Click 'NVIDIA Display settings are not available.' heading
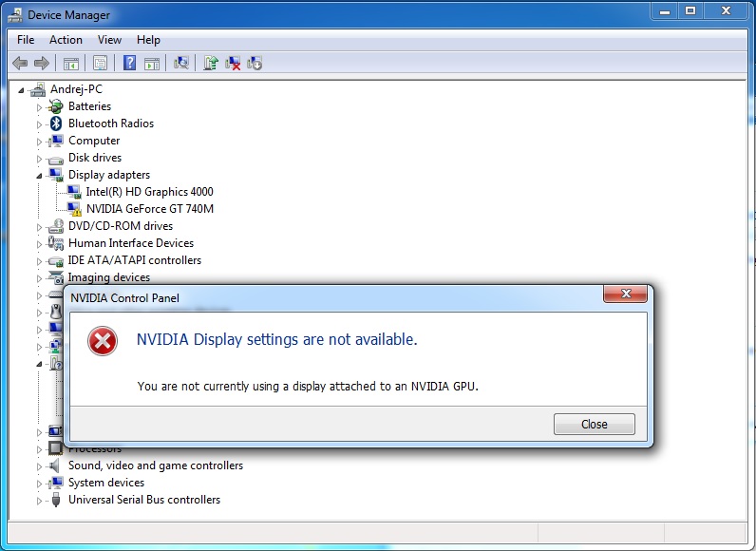Screen dimensions: 756x551 click(276, 339)
